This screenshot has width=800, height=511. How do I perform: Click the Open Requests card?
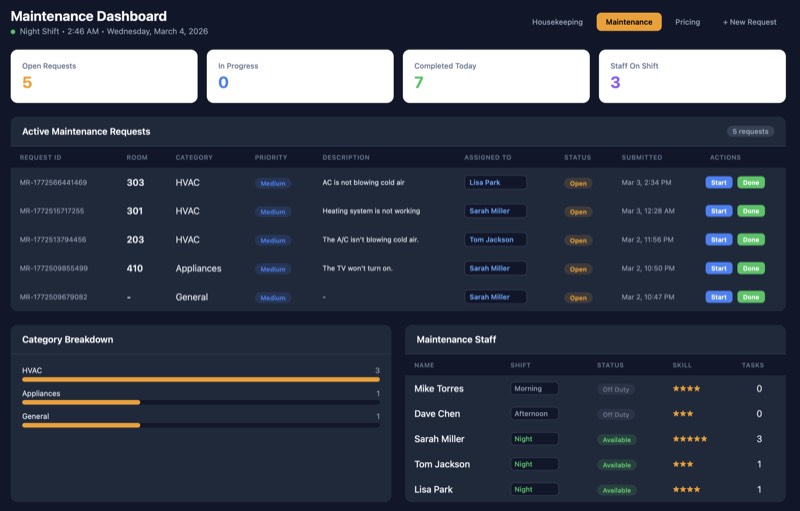(104, 76)
